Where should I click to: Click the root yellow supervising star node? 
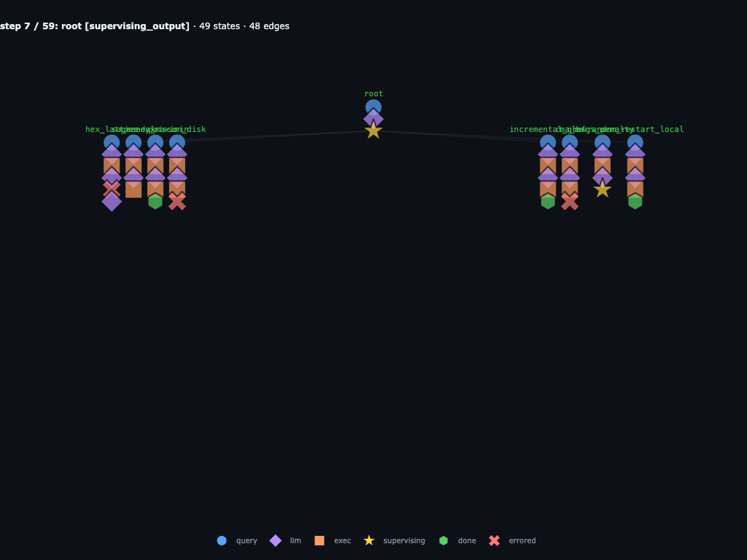tap(373, 130)
